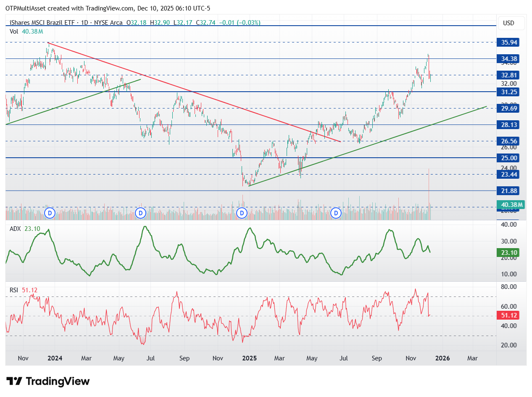532x397 pixels.
Task: Click the RSI 51.12 indicator legend
Action: (x=24, y=290)
